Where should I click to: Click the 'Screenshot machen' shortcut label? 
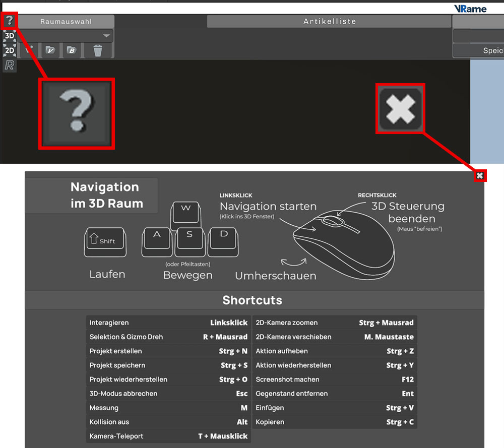click(288, 379)
